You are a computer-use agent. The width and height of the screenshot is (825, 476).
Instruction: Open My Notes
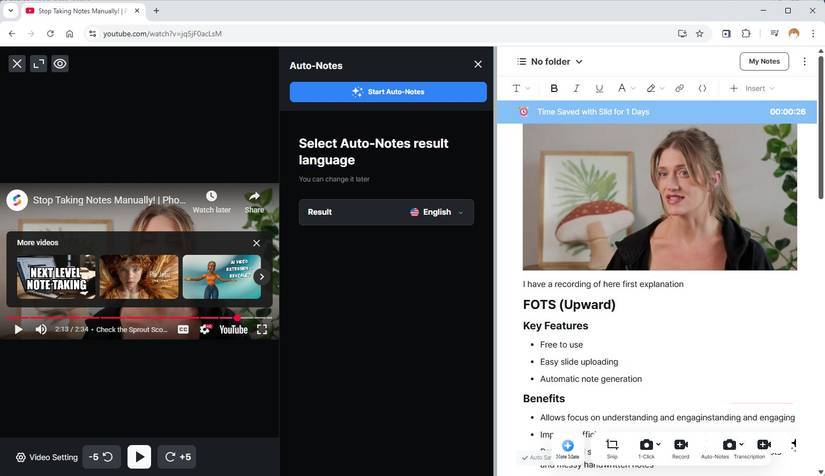tap(763, 62)
